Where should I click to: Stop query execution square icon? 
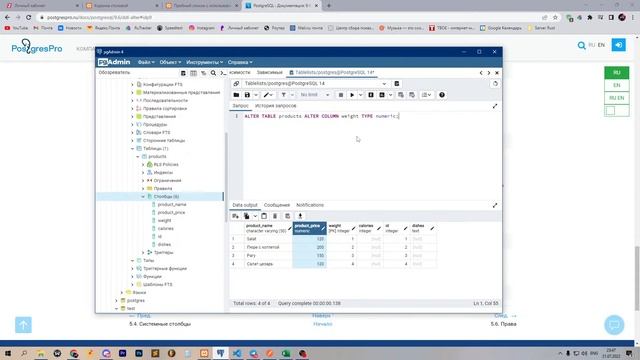[341, 95]
